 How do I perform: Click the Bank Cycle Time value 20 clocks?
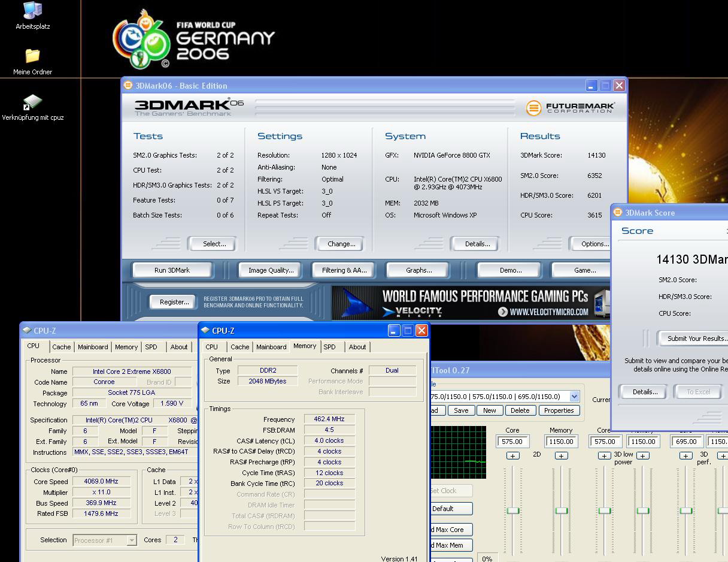point(329,483)
